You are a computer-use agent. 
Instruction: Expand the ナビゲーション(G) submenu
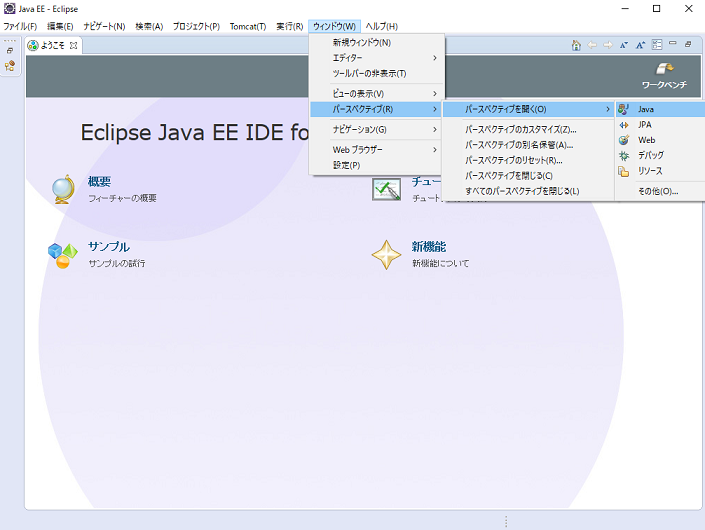pos(376,129)
